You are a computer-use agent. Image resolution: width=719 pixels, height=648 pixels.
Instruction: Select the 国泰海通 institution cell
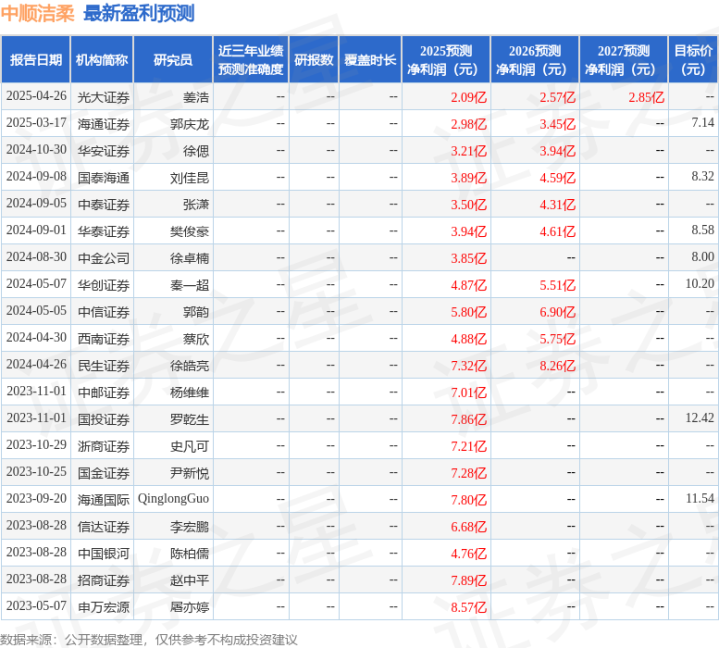103,177
